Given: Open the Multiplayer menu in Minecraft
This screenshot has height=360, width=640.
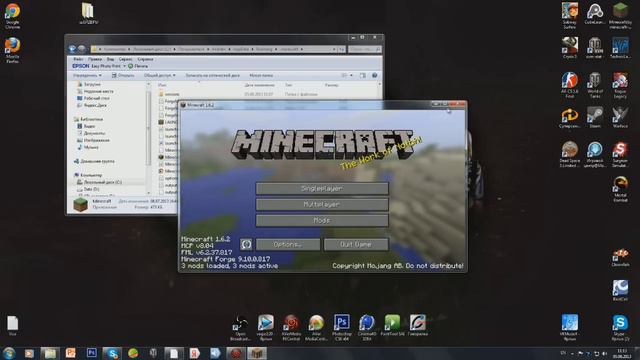Looking at the screenshot, I should [x=322, y=204].
